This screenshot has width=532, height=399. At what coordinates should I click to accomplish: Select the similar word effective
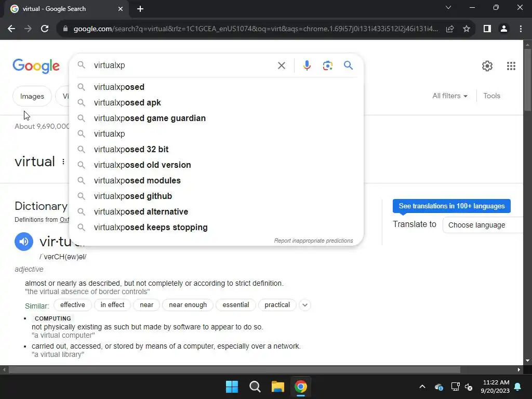[73, 305]
